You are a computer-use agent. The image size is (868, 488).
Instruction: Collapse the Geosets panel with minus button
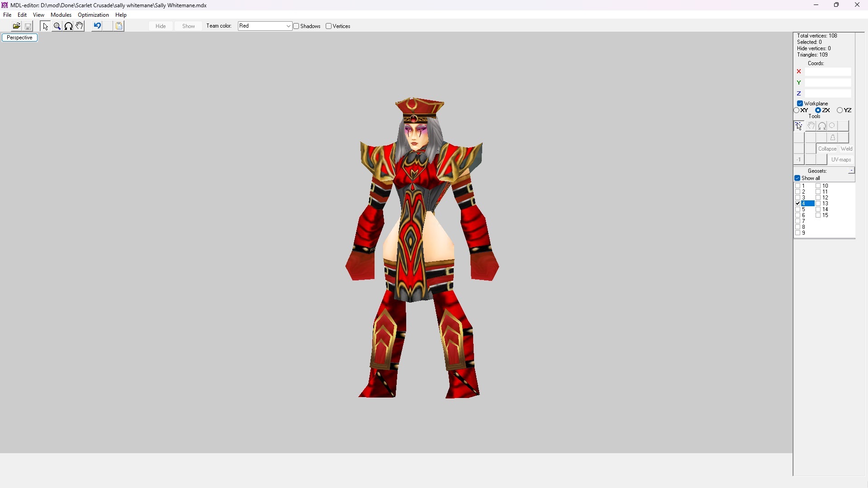click(852, 171)
